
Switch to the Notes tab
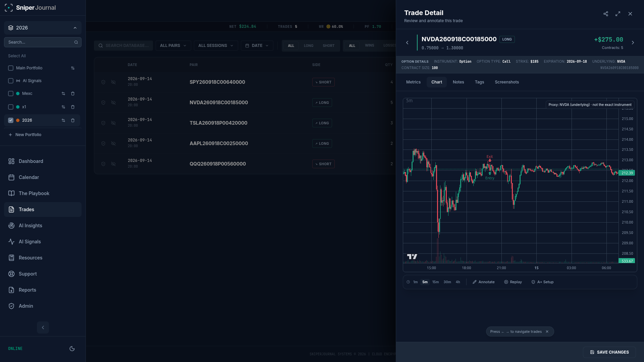point(459,82)
